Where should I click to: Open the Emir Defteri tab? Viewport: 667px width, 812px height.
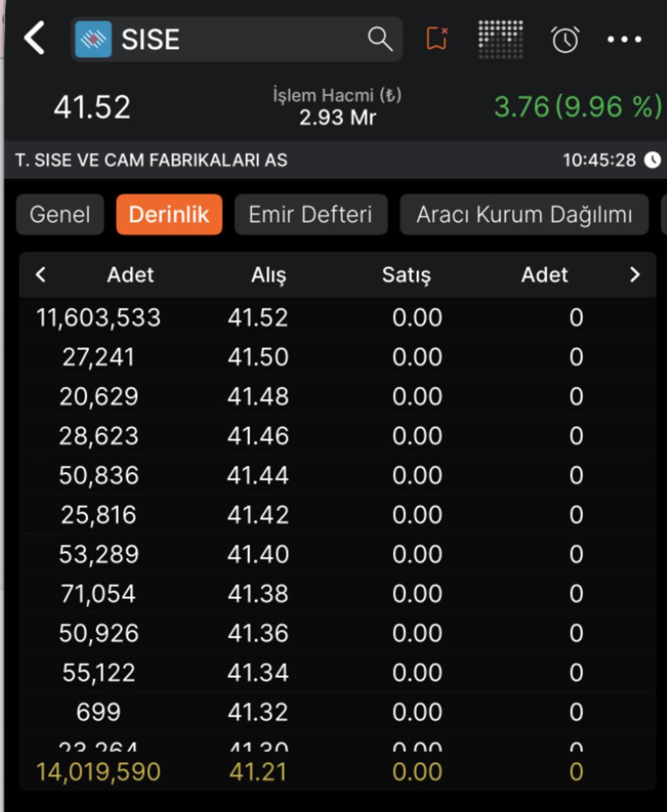point(310,214)
